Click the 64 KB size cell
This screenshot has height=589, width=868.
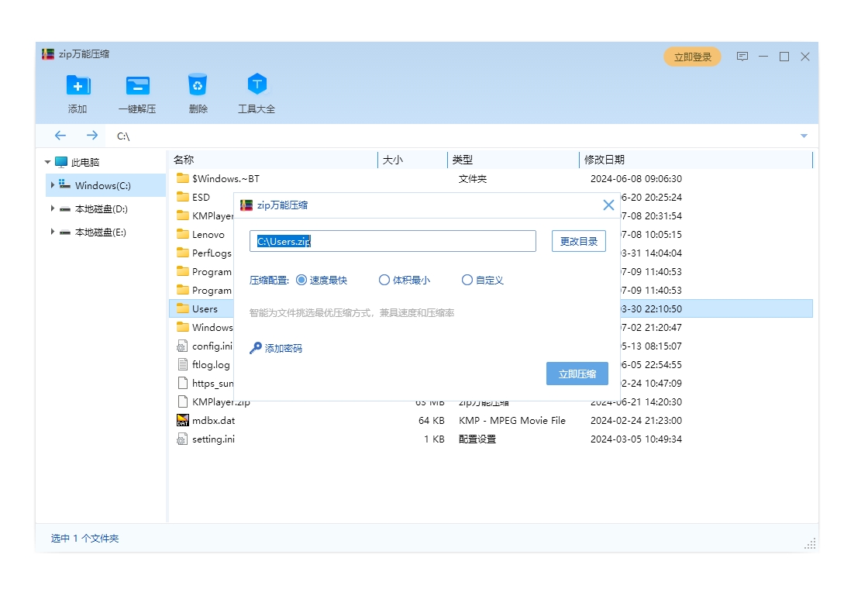click(x=431, y=421)
